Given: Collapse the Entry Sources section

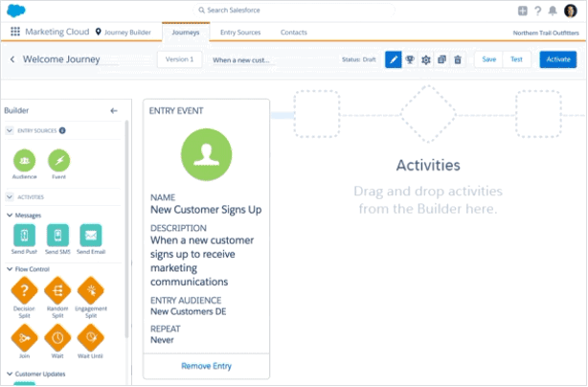Looking at the screenshot, I should pos(10,130).
